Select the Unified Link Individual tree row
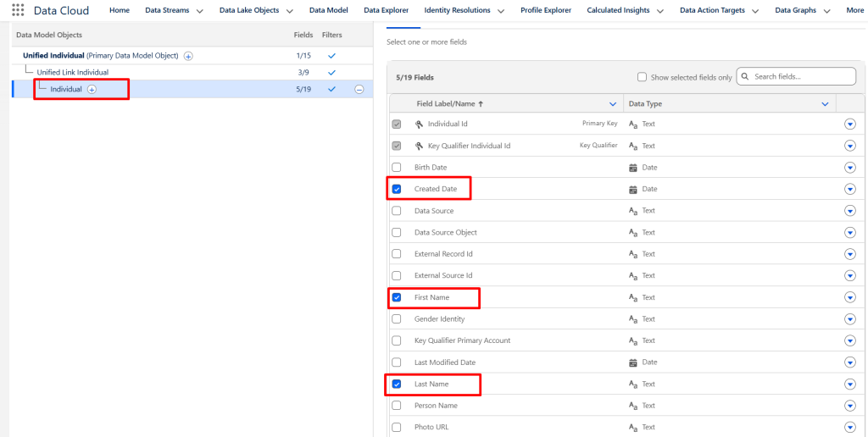Screen dimensions: 868x437 192,73
